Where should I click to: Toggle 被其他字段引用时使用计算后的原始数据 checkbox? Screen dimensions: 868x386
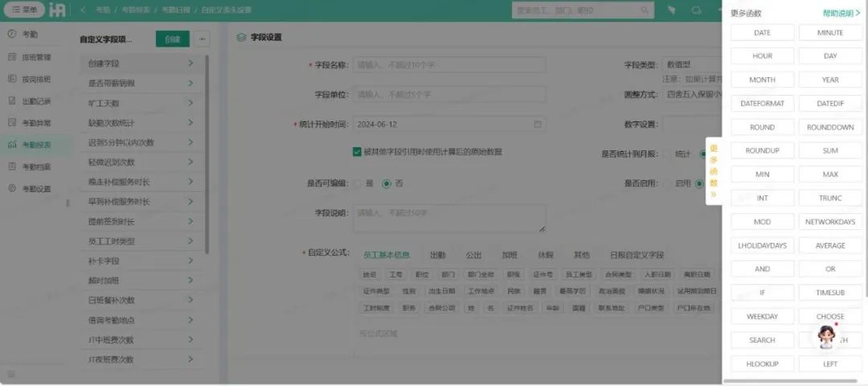pyautogui.click(x=357, y=151)
